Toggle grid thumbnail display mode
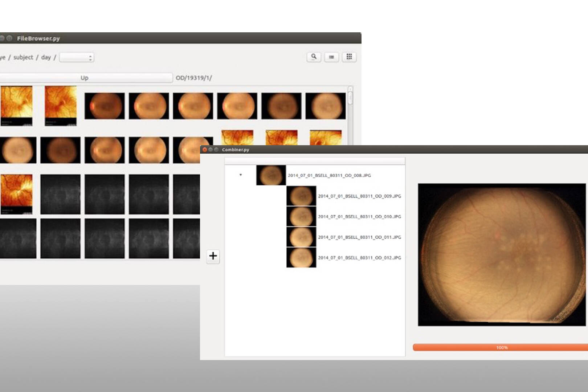 (349, 57)
